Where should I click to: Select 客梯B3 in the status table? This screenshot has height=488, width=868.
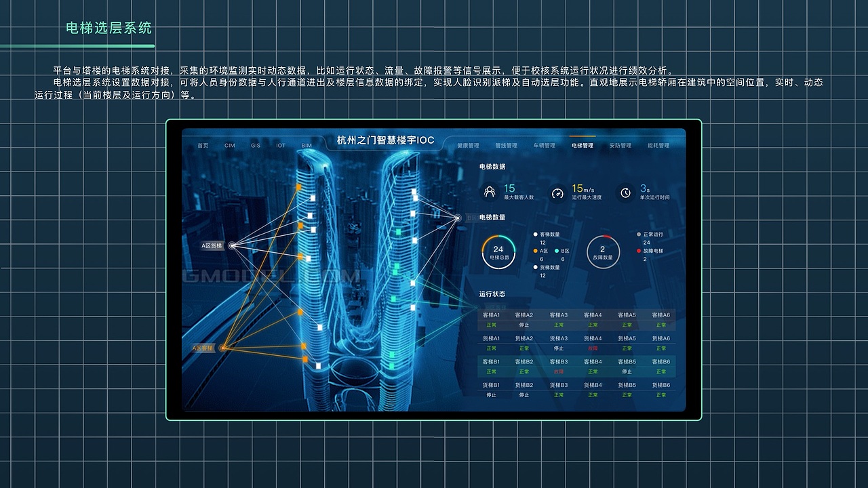pos(559,362)
